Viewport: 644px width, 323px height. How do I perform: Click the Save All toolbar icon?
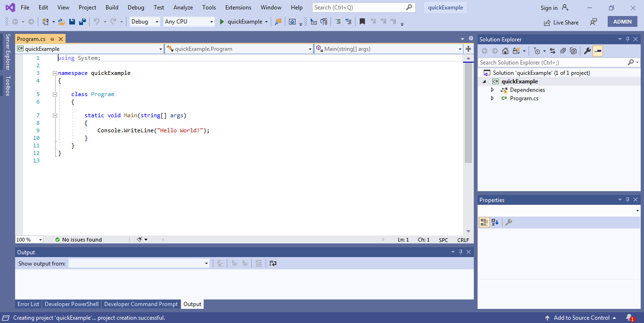pos(83,22)
